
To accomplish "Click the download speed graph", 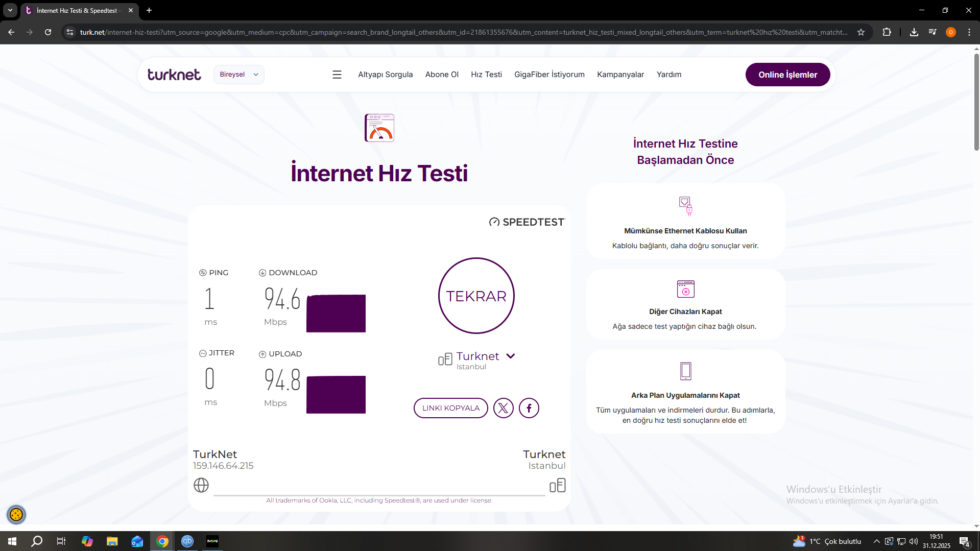I will click(x=336, y=313).
